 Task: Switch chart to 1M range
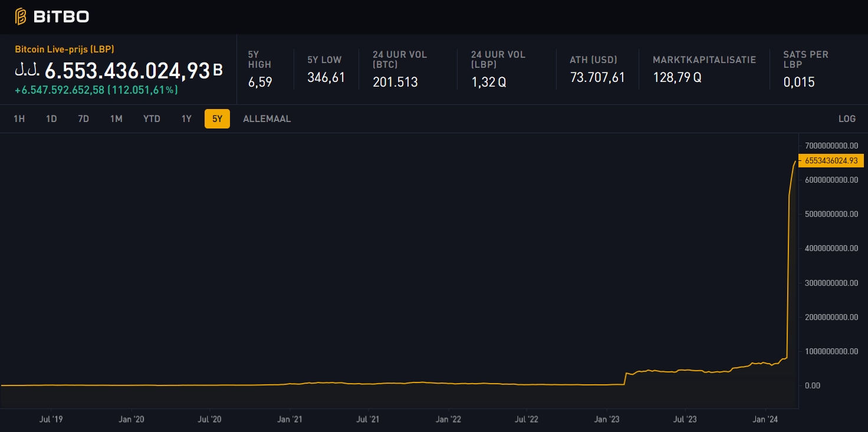pos(116,118)
